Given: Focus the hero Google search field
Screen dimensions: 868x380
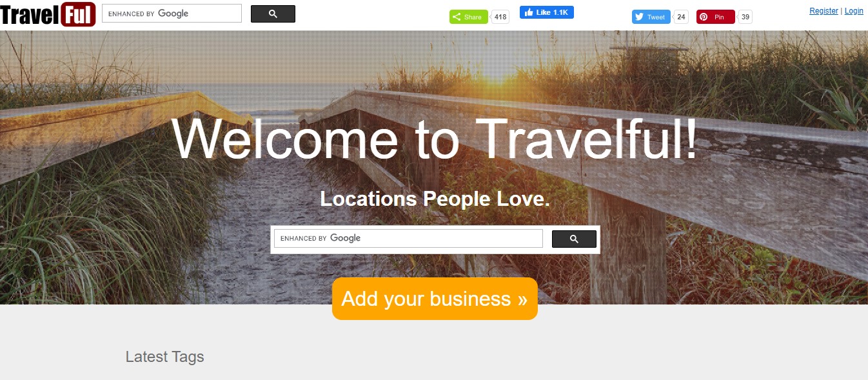Looking at the screenshot, I should (408, 238).
